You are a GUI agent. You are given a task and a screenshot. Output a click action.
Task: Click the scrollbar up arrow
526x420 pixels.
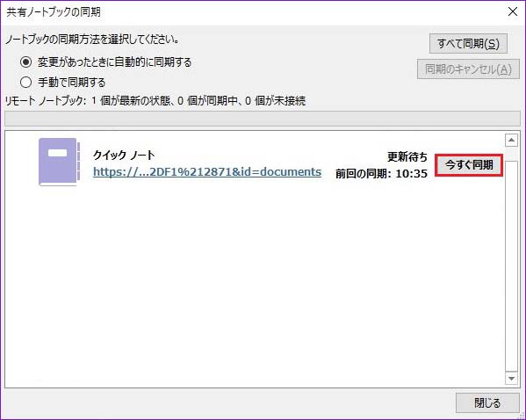(511, 140)
